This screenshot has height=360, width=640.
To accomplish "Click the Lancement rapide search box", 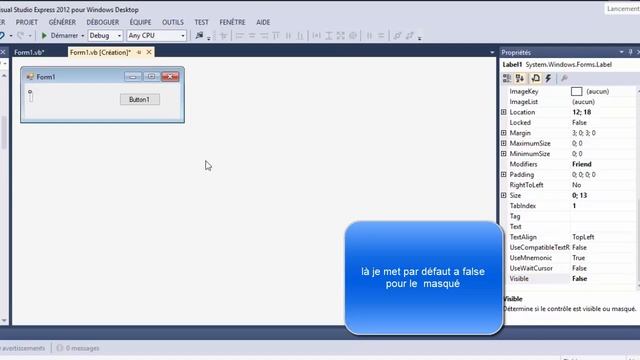I will [x=622, y=9].
